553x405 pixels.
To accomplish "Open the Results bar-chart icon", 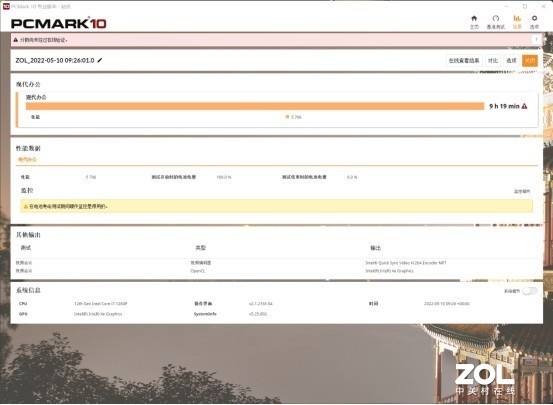I will point(517,18).
